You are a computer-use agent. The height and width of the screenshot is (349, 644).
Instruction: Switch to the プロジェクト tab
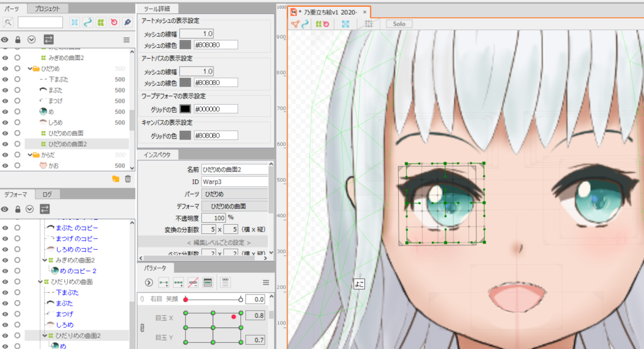tap(47, 9)
